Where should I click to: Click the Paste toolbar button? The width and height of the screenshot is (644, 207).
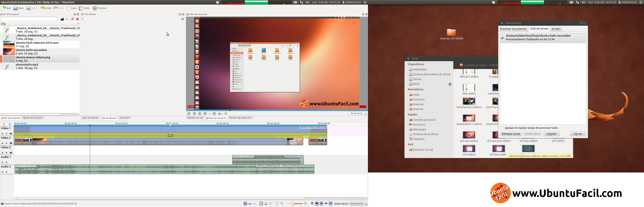tap(84, 8)
